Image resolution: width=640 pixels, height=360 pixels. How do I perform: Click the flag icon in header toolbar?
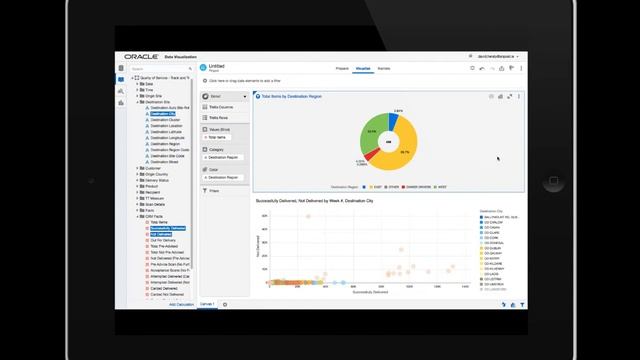coord(511,68)
